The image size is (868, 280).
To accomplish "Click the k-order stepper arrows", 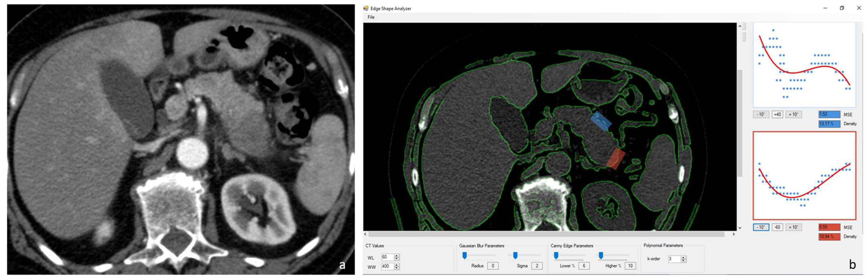I will (683, 259).
